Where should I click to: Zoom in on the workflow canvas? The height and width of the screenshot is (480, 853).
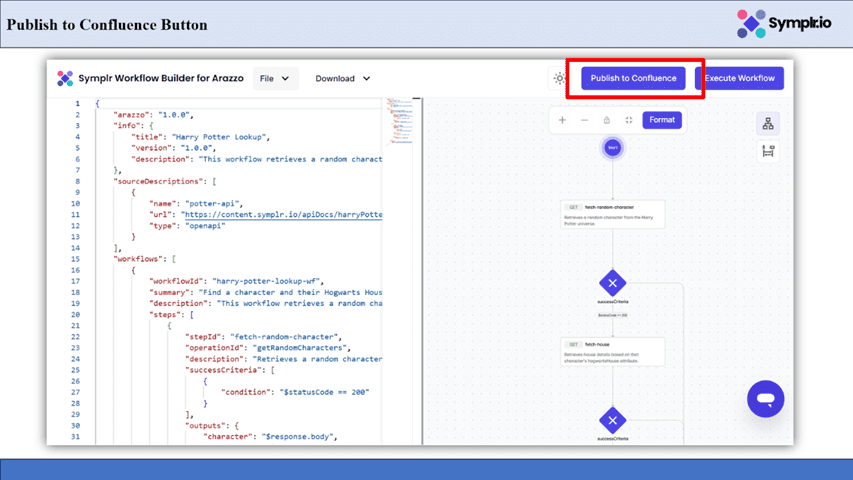tap(562, 120)
